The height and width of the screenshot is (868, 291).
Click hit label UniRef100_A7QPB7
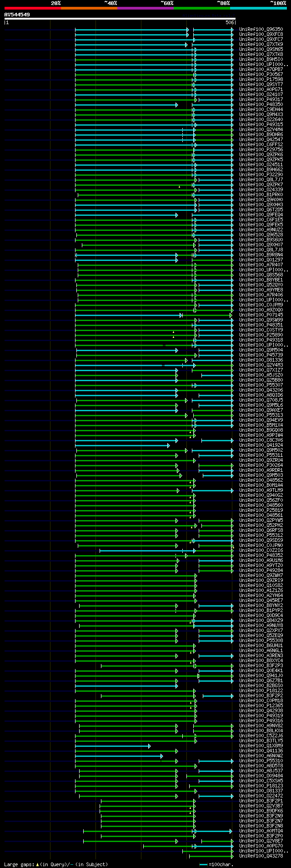coord(261,69)
